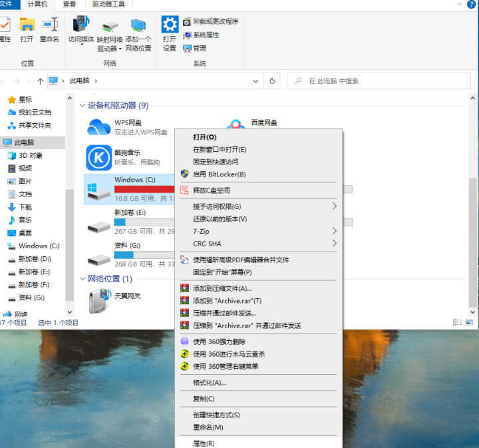Choose 添加到压缩文件(A)...
The height and width of the screenshot is (448, 479).
(259, 288)
